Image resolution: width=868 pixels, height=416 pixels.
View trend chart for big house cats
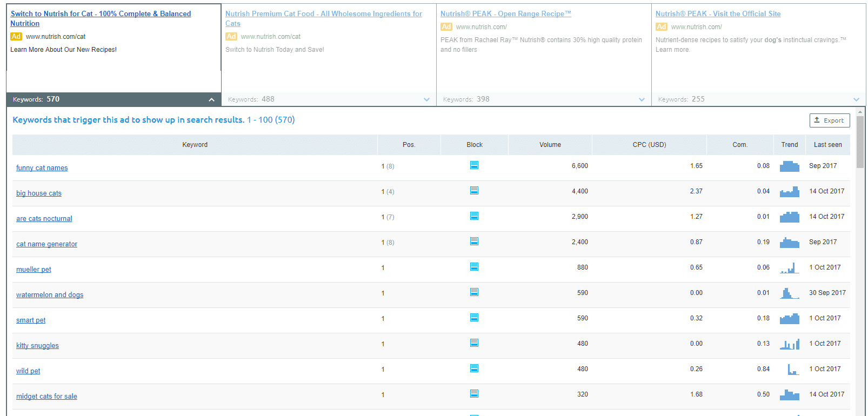[790, 192]
